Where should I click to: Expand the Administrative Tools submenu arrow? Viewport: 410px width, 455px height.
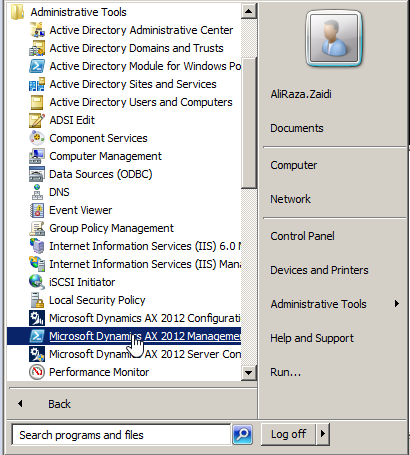pos(396,304)
